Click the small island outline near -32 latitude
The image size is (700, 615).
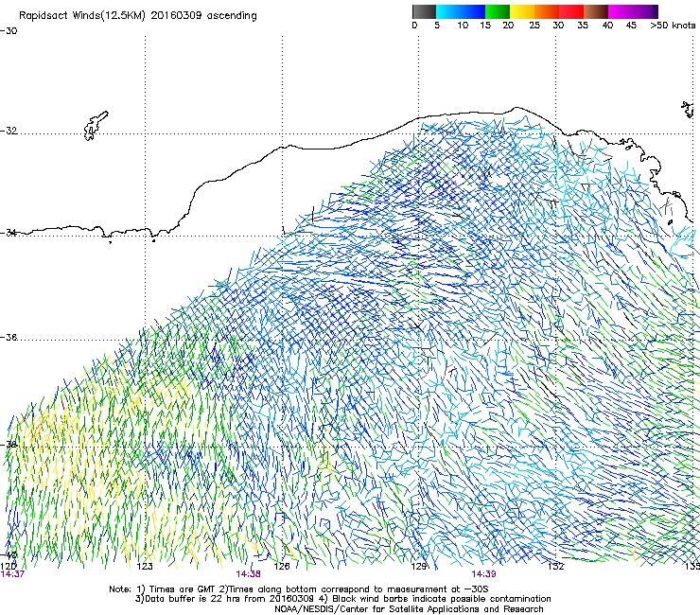click(96, 126)
